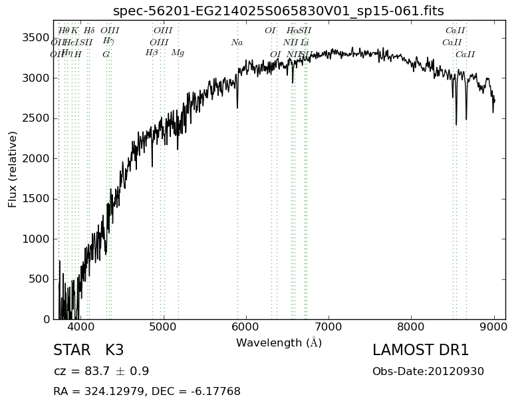Click the '2000' y-axis tick label
This screenshot has height=399, width=532.
tap(36, 158)
